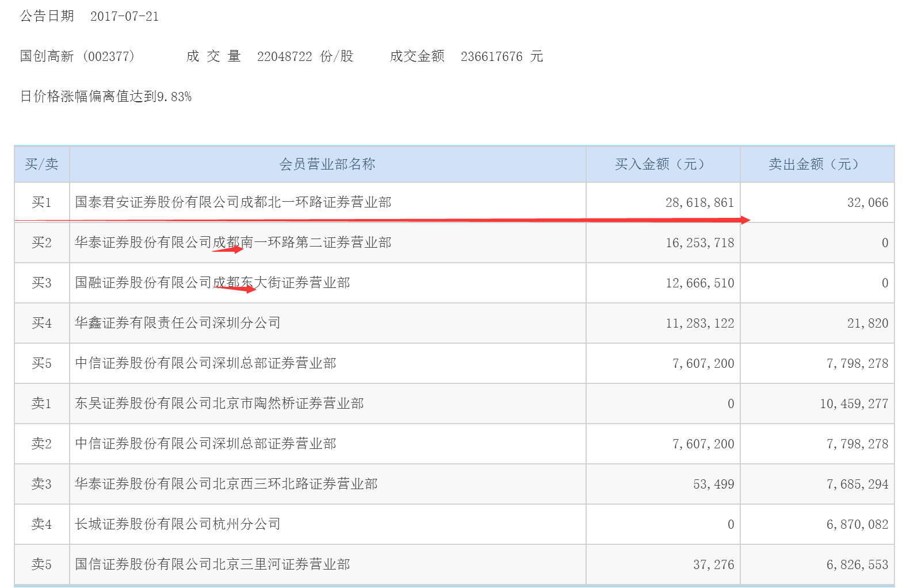
Task: Click 国融证券成都东大街证券营业部 name
Action: [x=212, y=283]
